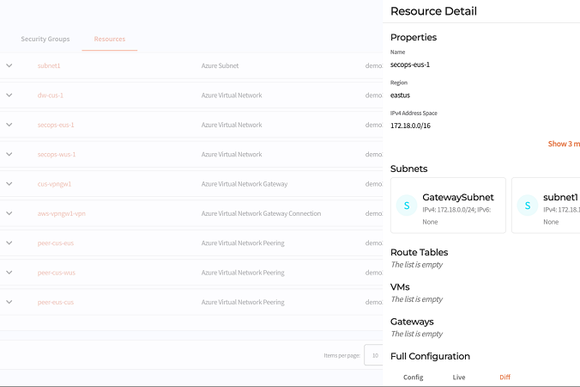Expand the secops-wus-1 row chevron
This screenshot has width=580, height=387.
click(x=9, y=154)
